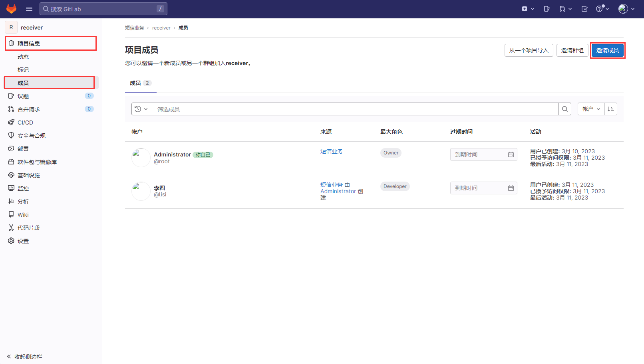Open the recent searches history dropdown
The width and height of the screenshot is (644, 364).
pyautogui.click(x=141, y=109)
